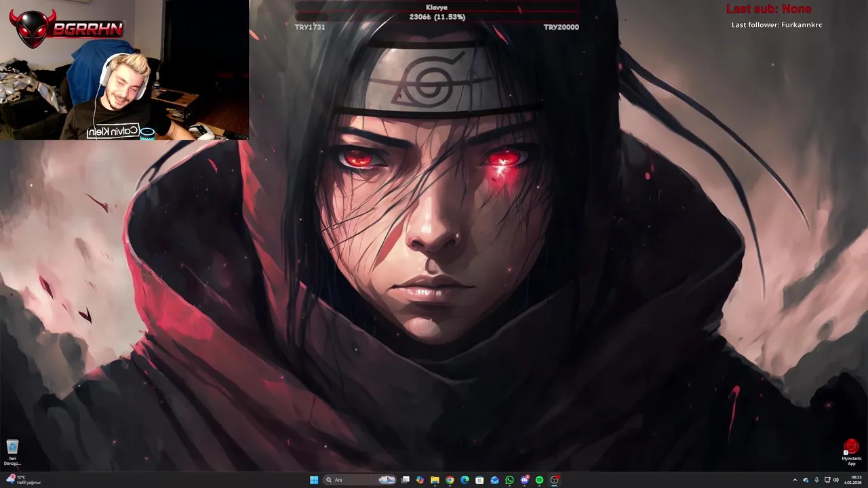The image size is (868, 488).
Task: Open the Windows Start menu
Action: coord(314,480)
